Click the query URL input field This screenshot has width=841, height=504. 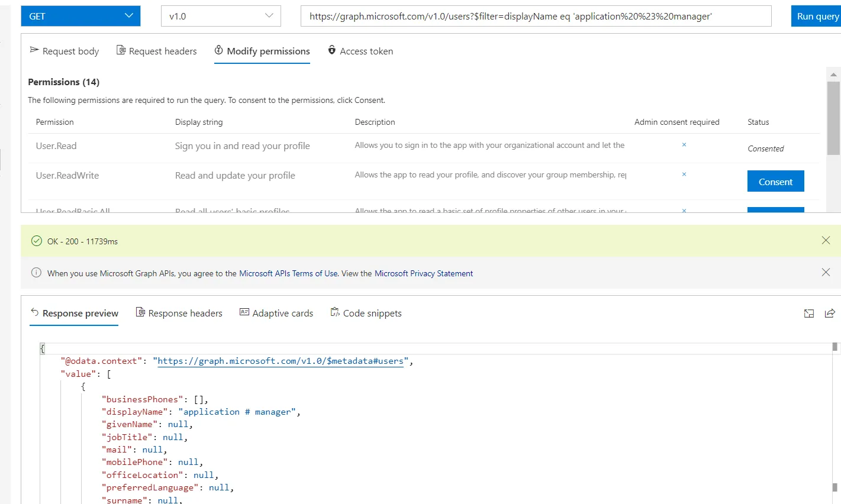pos(536,16)
